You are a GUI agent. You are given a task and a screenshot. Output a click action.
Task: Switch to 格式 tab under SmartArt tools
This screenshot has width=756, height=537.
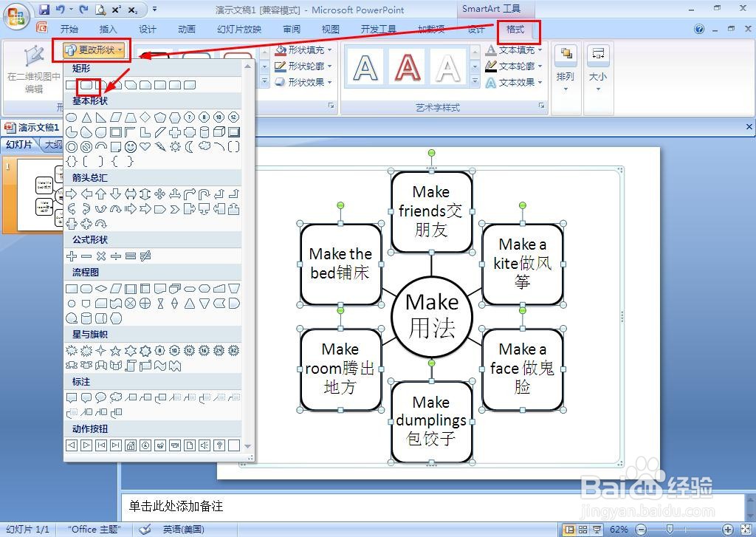[x=515, y=30]
